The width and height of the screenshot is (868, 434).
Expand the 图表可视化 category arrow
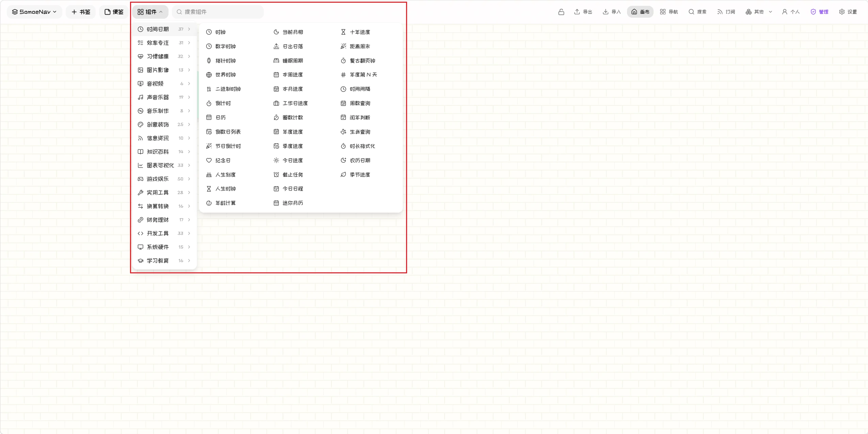[189, 165]
